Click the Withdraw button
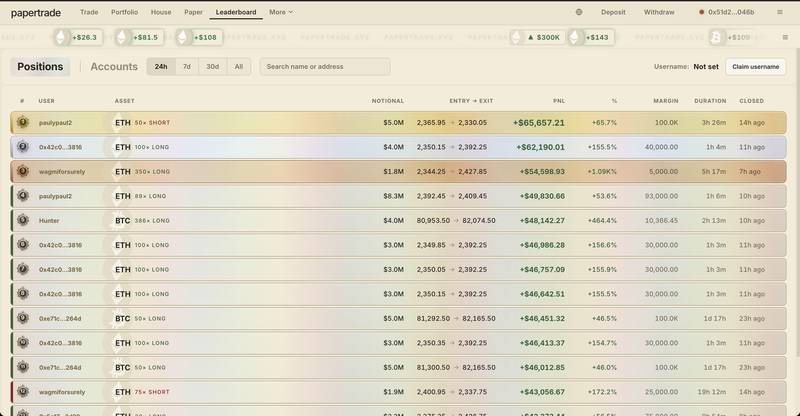 [659, 12]
